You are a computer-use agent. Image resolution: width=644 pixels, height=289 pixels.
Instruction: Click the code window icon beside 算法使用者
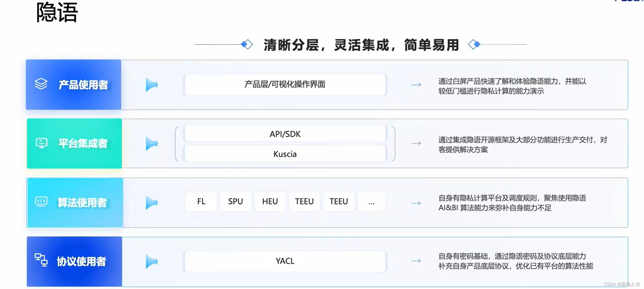tap(41, 202)
